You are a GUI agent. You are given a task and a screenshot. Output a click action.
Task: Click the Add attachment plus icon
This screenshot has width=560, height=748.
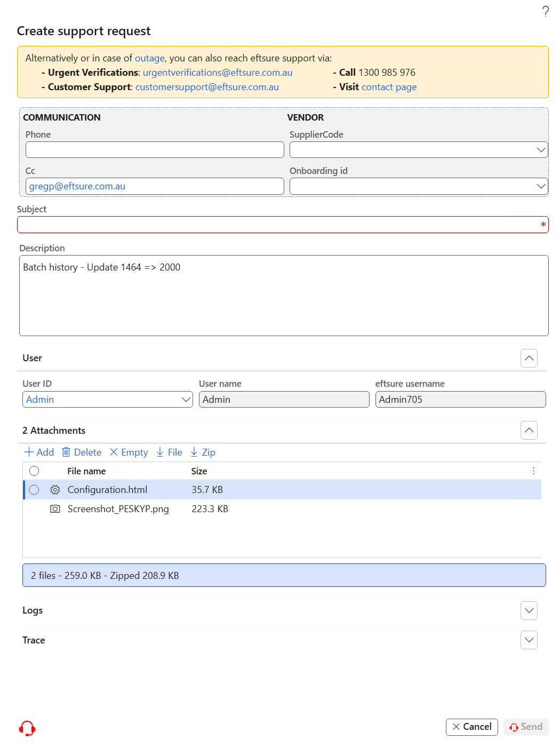(29, 452)
